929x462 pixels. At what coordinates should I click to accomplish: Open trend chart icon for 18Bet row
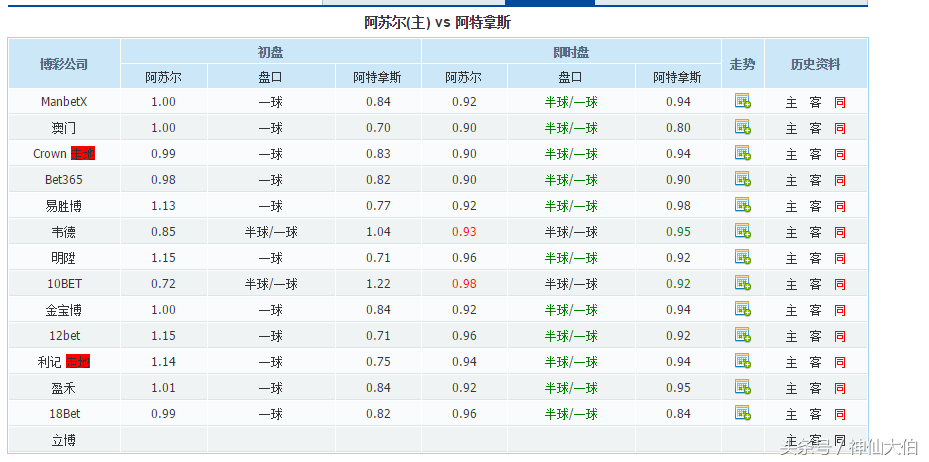742,413
